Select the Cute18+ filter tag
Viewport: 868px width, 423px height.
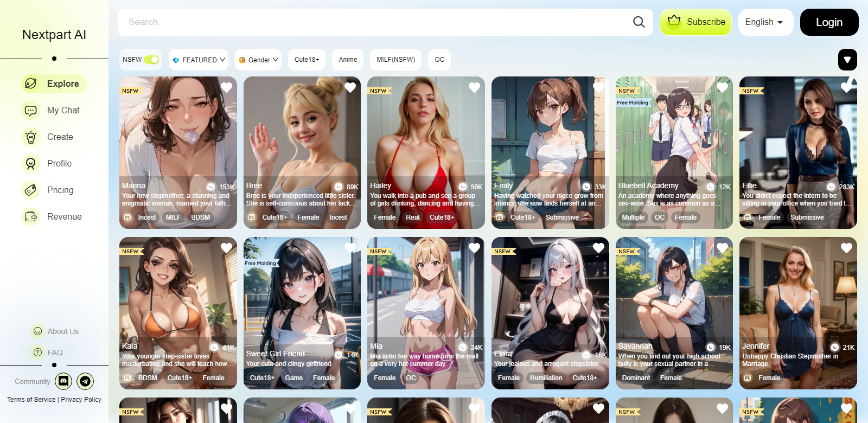point(307,60)
